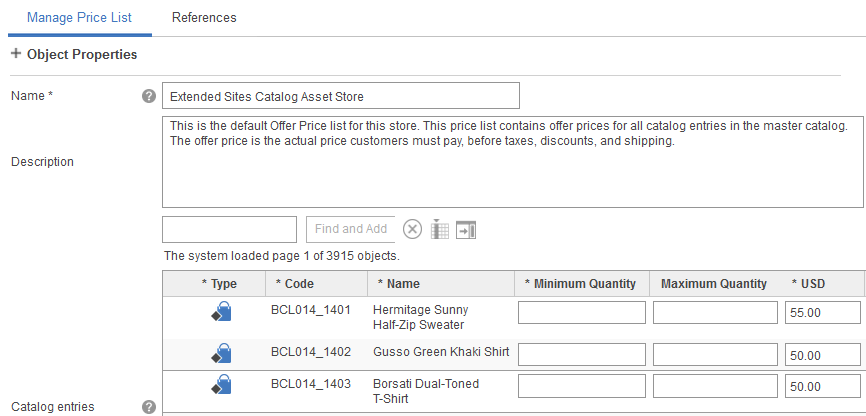
Task: Click the type icon for BCL014_1401
Action: (x=221, y=313)
